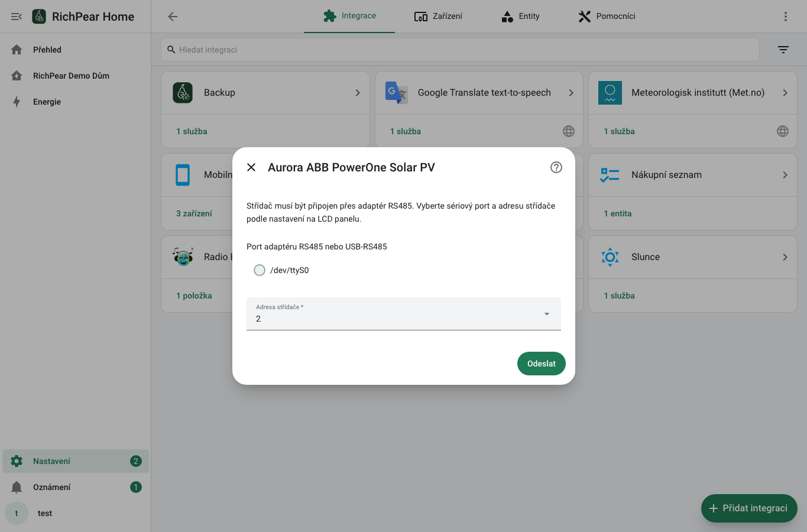Focus the Hledat integraci search field
Image resolution: width=807 pixels, height=532 pixels.
(x=460, y=50)
